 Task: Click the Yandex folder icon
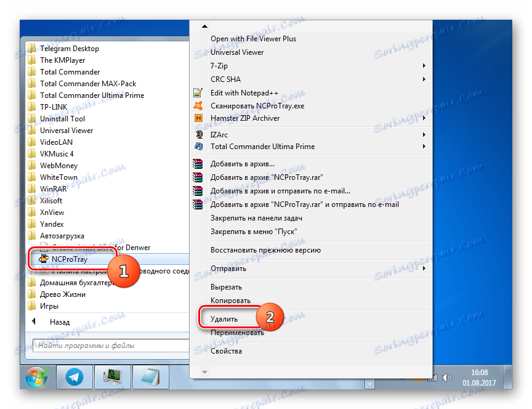pyautogui.click(x=31, y=224)
